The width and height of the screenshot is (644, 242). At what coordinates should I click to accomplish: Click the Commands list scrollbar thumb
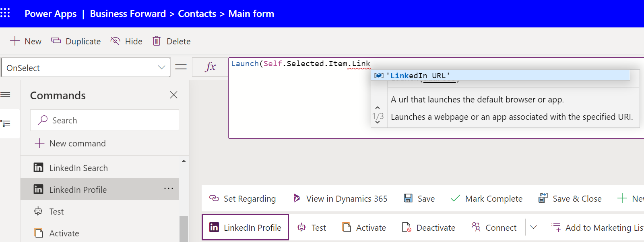point(184,229)
